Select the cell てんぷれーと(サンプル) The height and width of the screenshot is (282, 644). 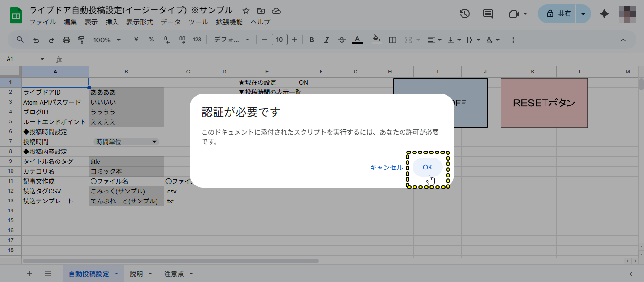[x=126, y=201]
